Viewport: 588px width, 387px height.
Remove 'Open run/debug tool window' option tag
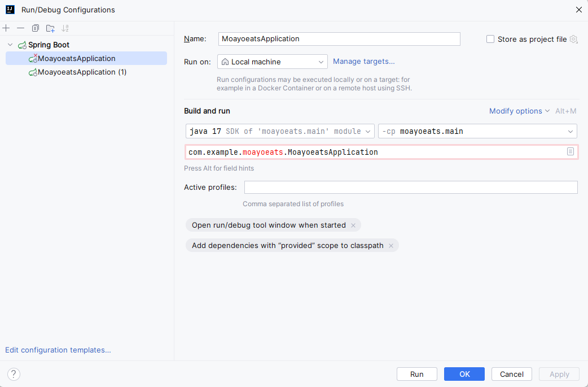353,225
